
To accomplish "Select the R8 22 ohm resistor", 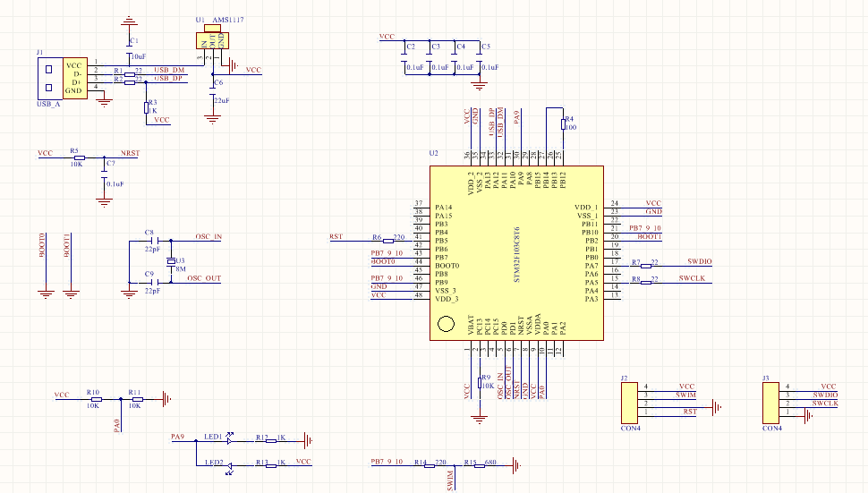I will pyautogui.click(x=645, y=282).
